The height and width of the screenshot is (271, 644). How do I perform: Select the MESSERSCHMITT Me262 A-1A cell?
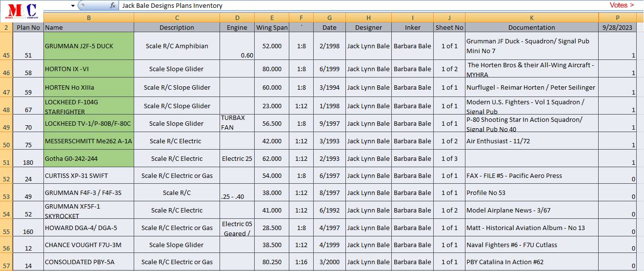pos(89,141)
